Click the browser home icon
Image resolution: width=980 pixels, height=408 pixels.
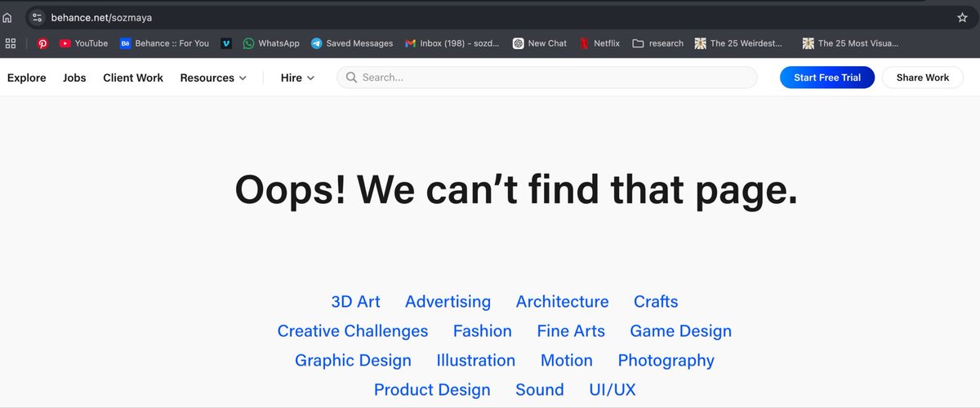pos(7,17)
